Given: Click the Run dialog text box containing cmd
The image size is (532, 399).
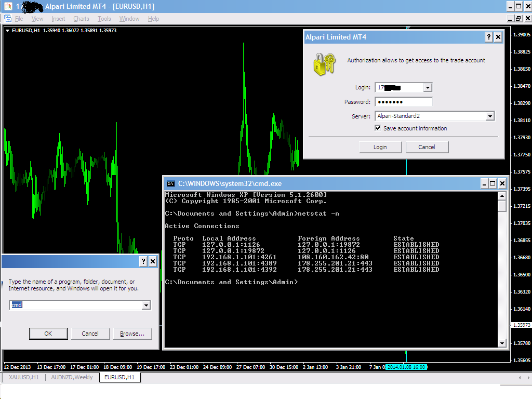Looking at the screenshot, I should click(76, 305).
